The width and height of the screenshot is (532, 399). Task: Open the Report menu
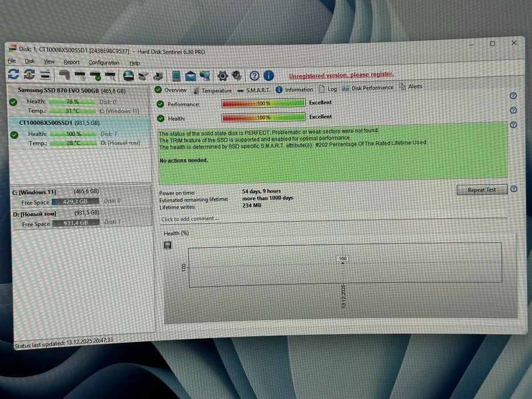click(x=72, y=62)
